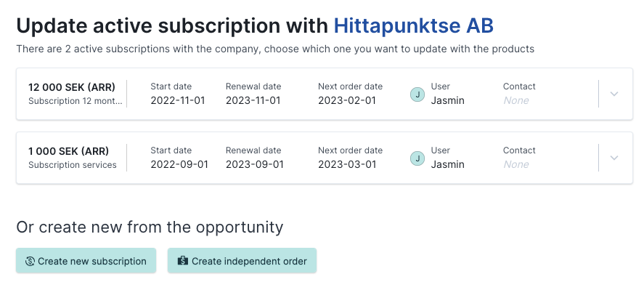
Task: Click the Subscription services label
Action: tap(73, 165)
